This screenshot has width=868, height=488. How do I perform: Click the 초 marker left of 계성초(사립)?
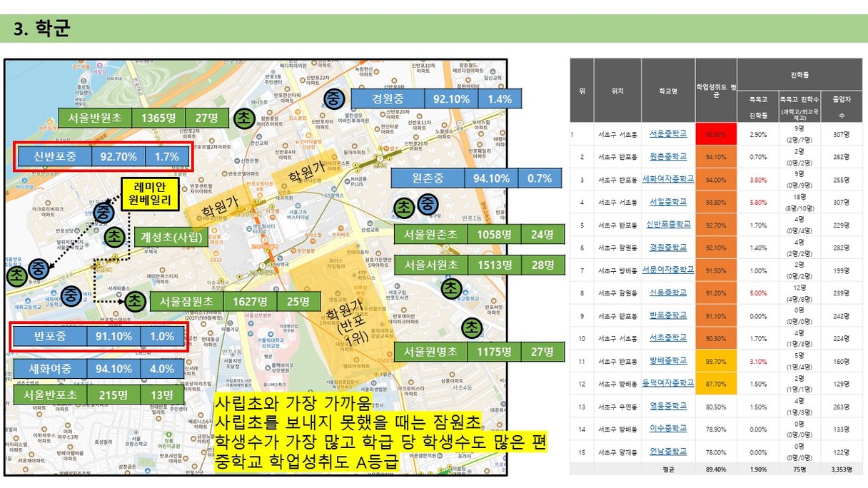(x=115, y=236)
